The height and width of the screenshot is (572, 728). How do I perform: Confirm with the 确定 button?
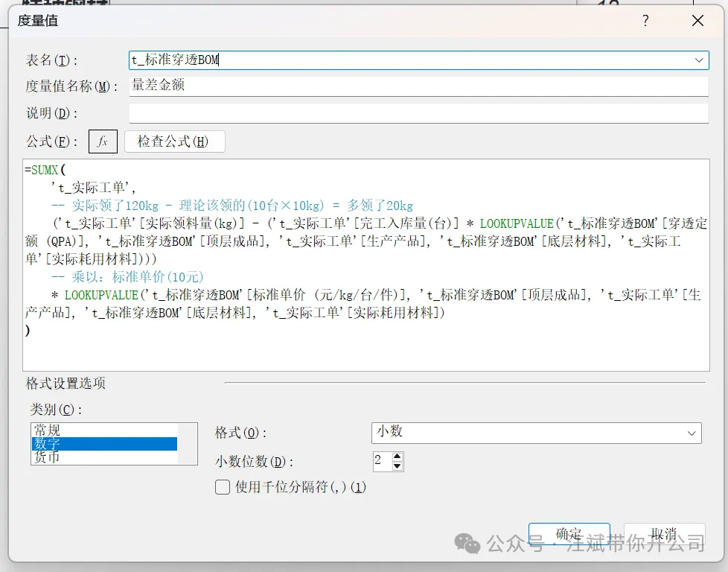click(569, 534)
